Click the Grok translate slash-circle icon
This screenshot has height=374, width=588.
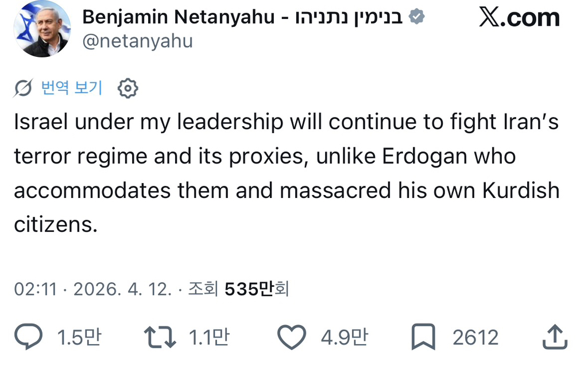tap(23, 88)
